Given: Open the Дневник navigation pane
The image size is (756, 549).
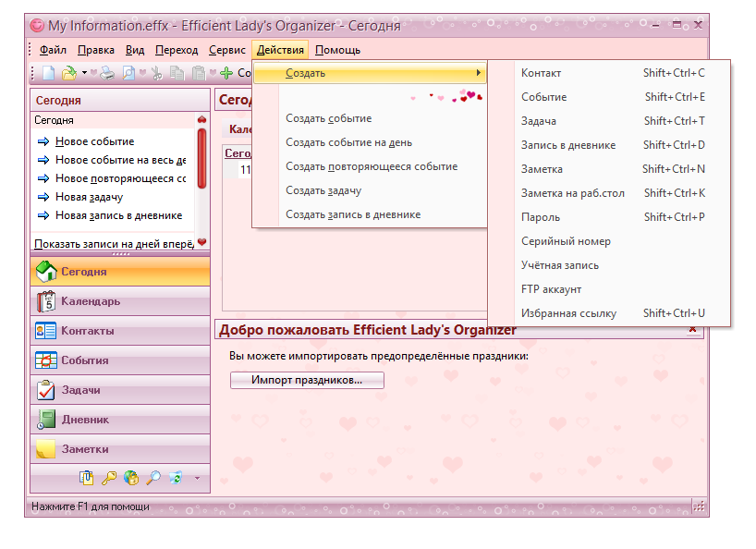Looking at the screenshot, I should [120, 420].
